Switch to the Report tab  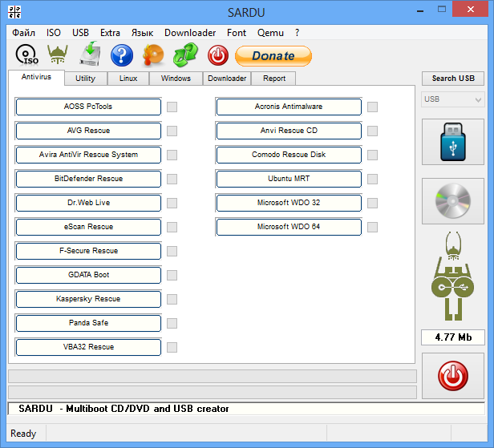click(x=274, y=79)
